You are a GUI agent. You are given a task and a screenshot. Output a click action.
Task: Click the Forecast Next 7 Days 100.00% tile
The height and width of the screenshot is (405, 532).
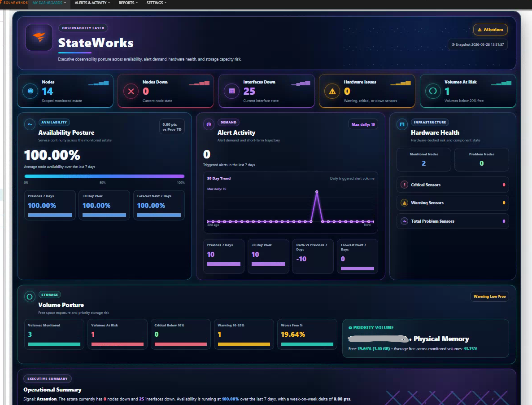pos(159,205)
